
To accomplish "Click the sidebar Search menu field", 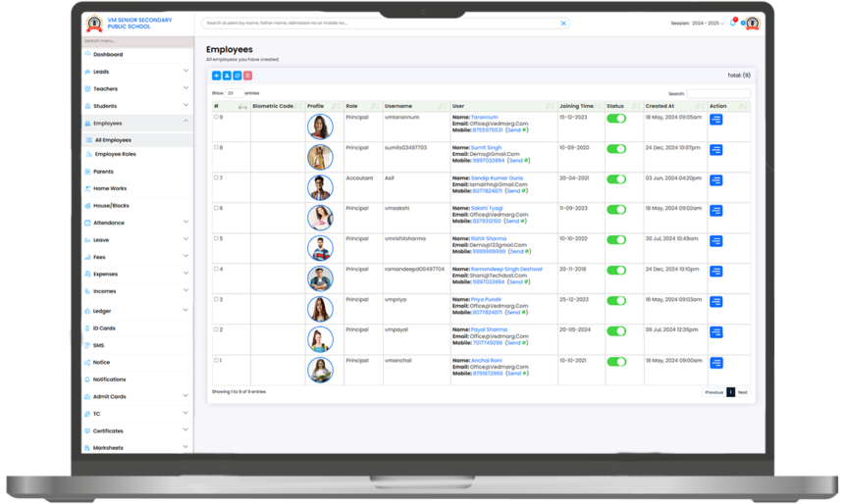I will (x=137, y=41).
